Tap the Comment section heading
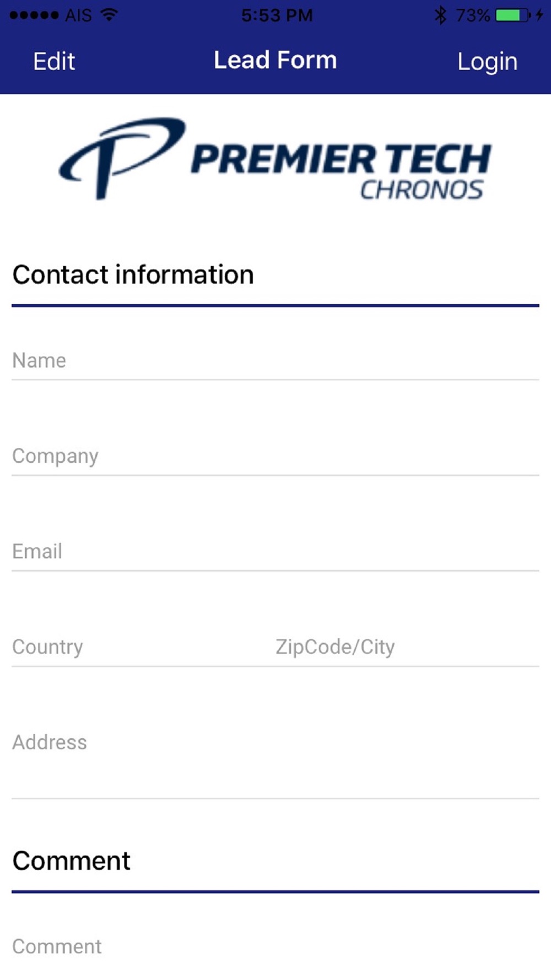This screenshot has width=551, height=980. (x=72, y=861)
